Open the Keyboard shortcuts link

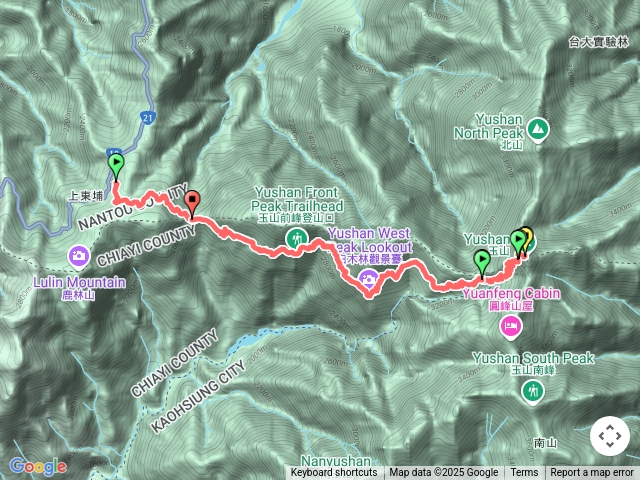pyautogui.click(x=334, y=473)
